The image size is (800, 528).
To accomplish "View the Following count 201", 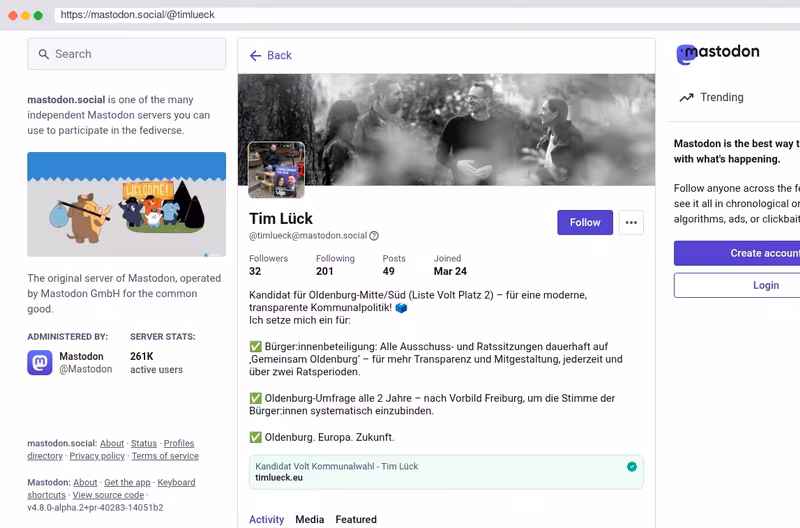I will coord(335,265).
